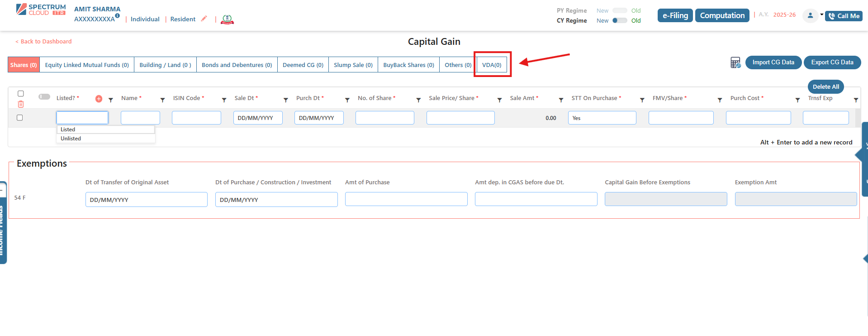Click the Amt of Purchase input field
The image size is (868, 336).
(406, 199)
